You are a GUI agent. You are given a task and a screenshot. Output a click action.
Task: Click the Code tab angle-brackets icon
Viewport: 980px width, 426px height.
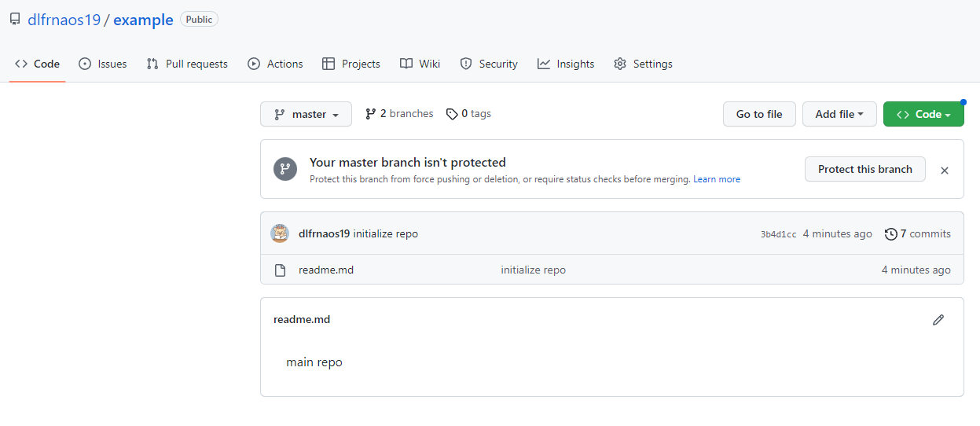(x=21, y=64)
